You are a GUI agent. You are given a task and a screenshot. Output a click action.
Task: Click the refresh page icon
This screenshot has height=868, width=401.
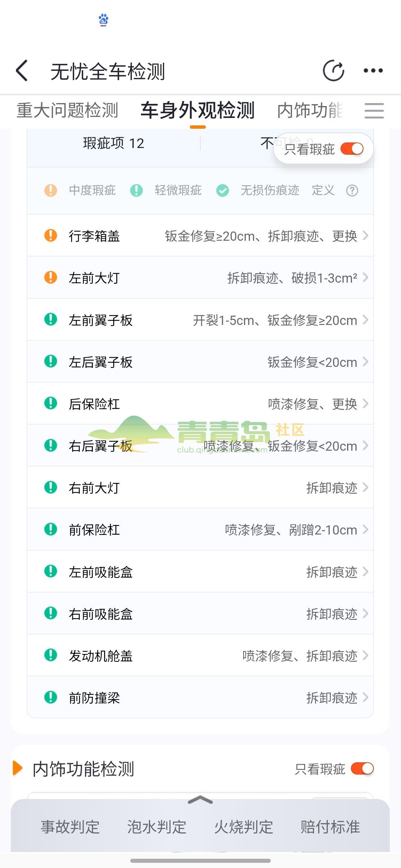pos(333,70)
